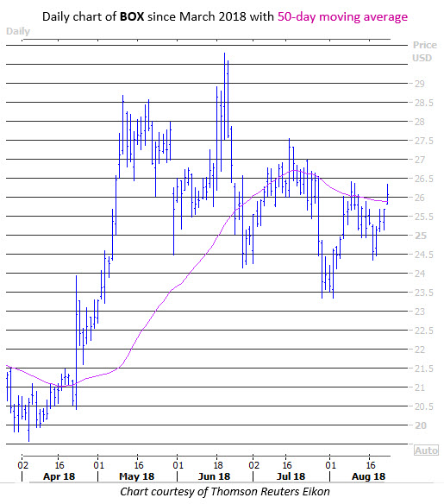Click the 16 date tick above May 18
The height and width of the screenshot is (504, 444).
click(x=138, y=465)
